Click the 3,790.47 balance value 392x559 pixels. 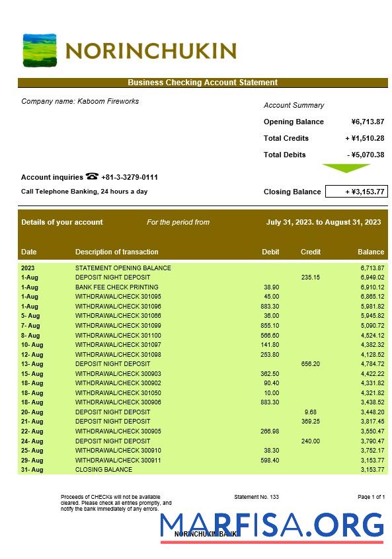[372, 441]
